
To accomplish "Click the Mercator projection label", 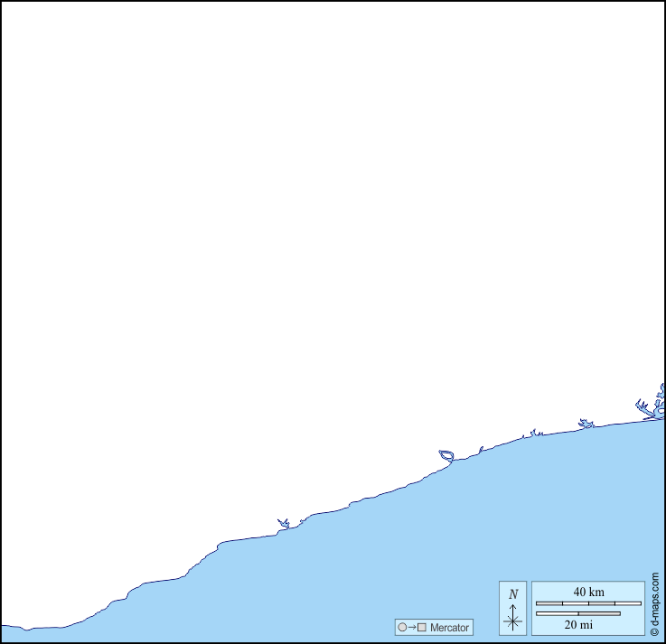I will 449,628.
